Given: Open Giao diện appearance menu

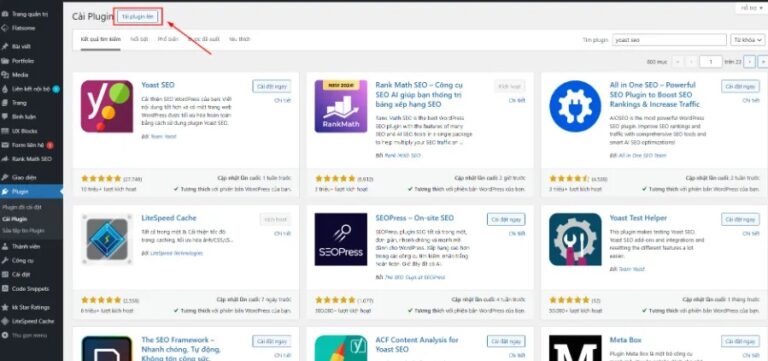Looking at the screenshot, I should [x=24, y=177].
